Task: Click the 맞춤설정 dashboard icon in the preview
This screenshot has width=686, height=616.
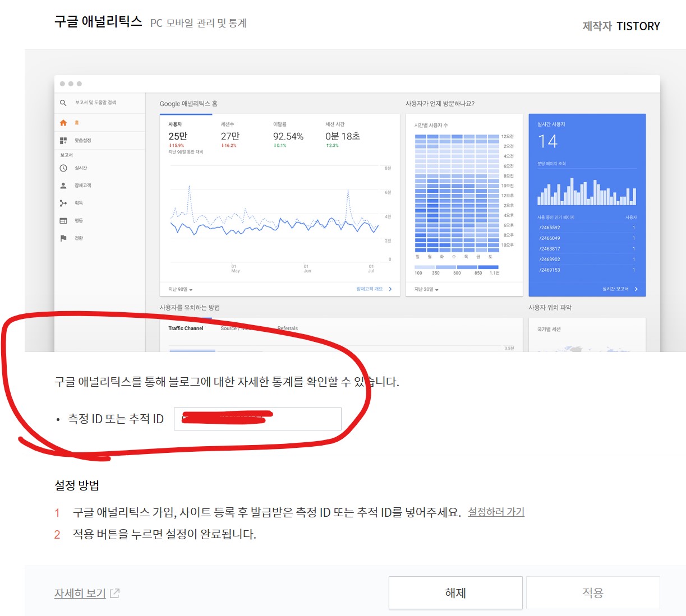Action: click(x=63, y=141)
